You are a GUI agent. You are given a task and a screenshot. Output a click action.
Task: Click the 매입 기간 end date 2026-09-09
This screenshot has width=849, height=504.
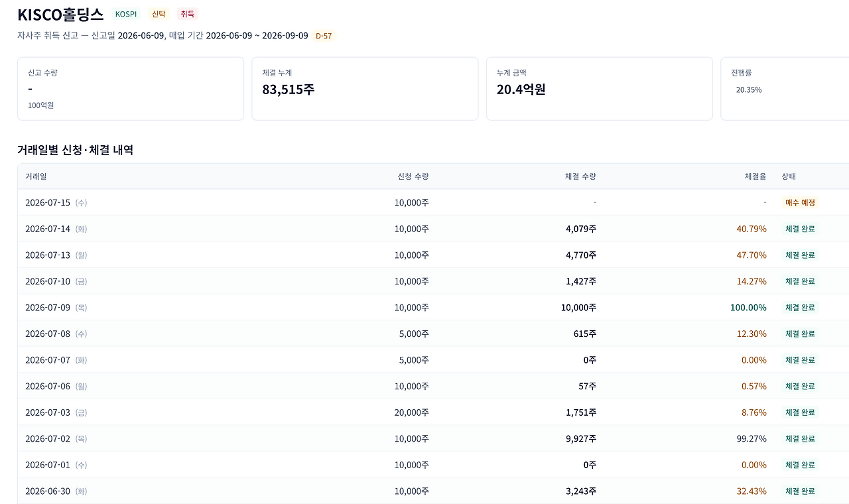tap(285, 35)
